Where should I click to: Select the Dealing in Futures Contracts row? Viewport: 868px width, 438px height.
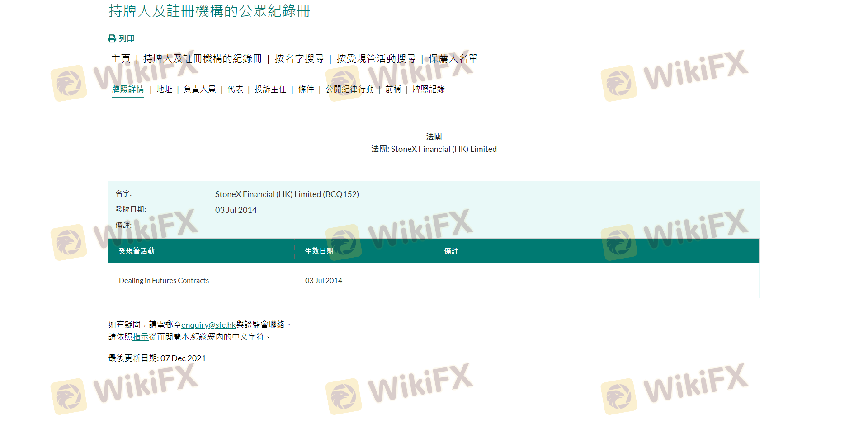point(164,281)
